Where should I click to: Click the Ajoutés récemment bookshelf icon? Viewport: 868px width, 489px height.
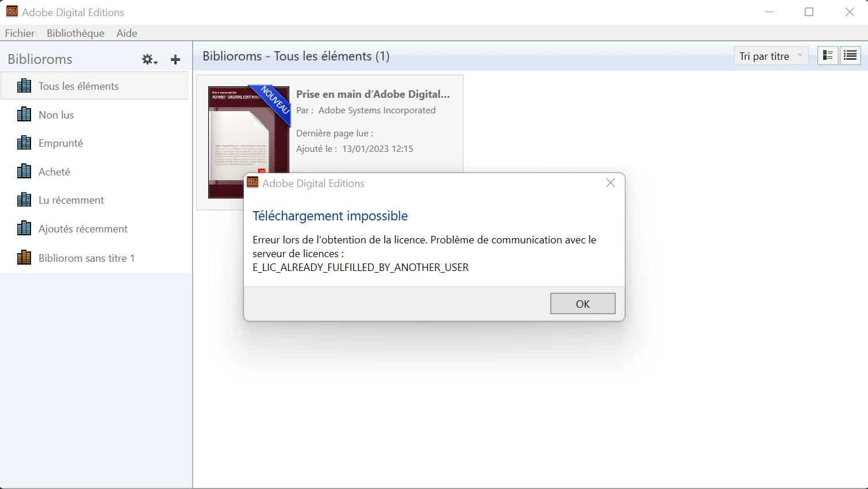(x=24, y=228)
